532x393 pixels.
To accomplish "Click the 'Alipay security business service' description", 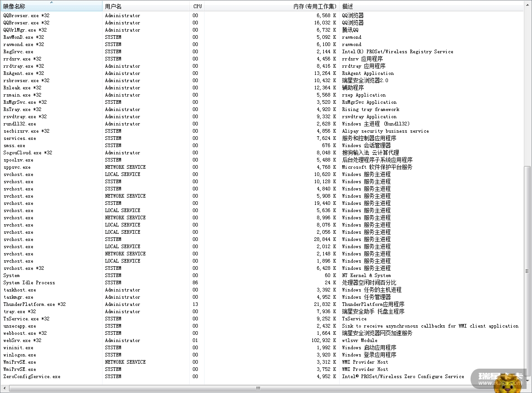I will [x=385, y=131].
